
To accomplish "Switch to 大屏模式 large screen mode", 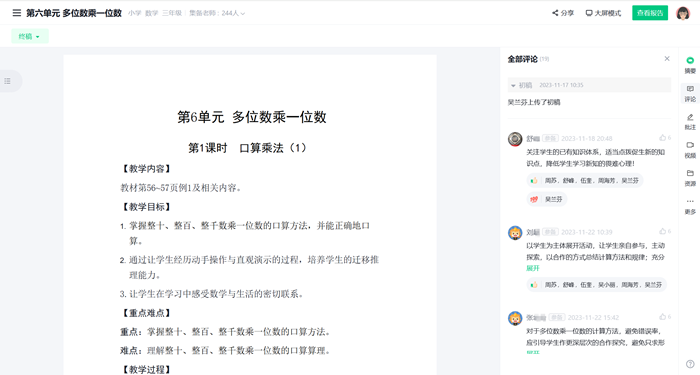I will pos(603,13).
